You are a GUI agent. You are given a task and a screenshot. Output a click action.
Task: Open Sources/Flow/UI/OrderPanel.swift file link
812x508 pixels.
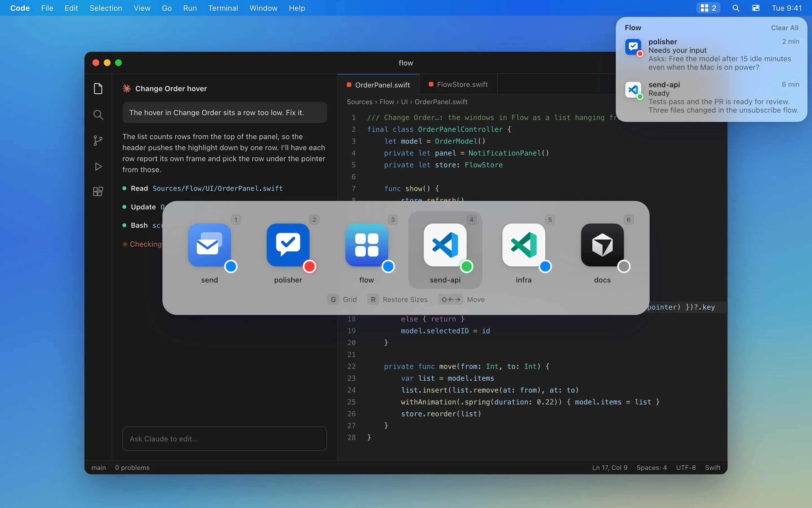tap(217, 189)
